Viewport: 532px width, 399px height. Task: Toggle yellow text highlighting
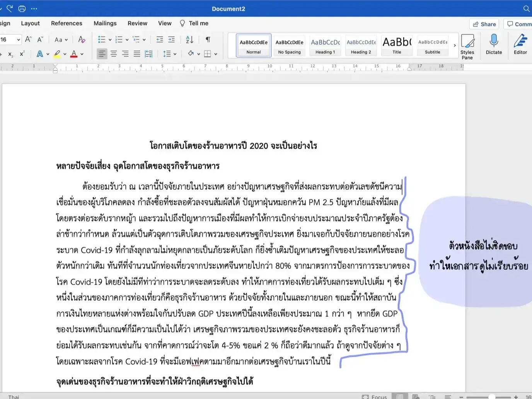[x=57, y=54]
